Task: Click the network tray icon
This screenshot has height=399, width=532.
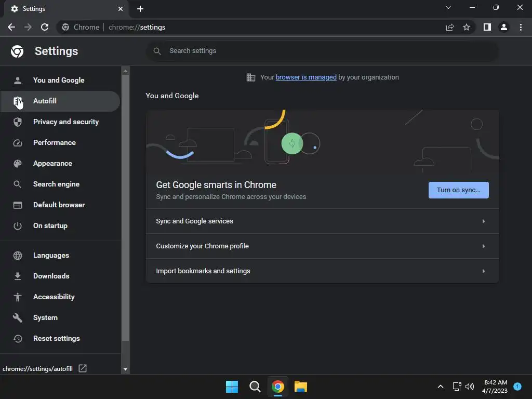Action: point(457,387)
